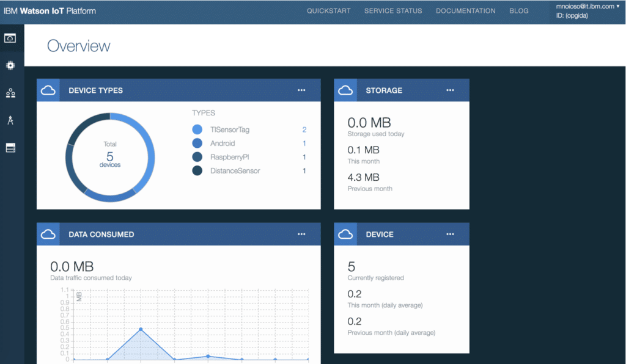The image size is (626, 364).
Task: Open the Overview dashboard sidebar icon
Action: pos(10,38)
